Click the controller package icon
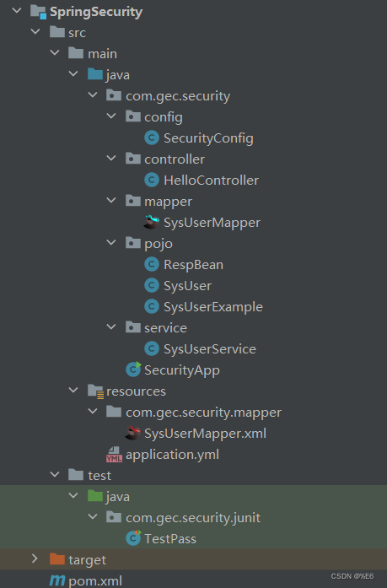 point(133,159)
